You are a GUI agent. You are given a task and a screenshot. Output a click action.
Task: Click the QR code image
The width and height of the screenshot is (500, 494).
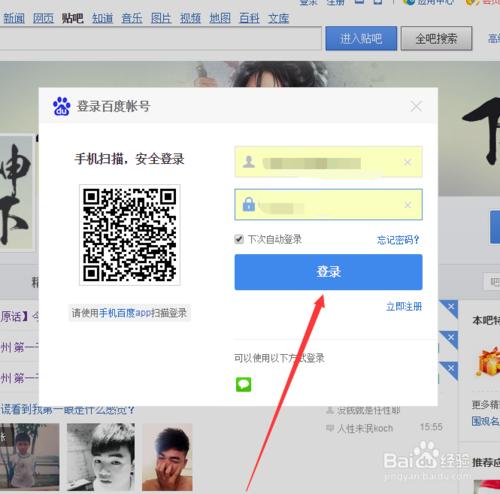[130, 235]
